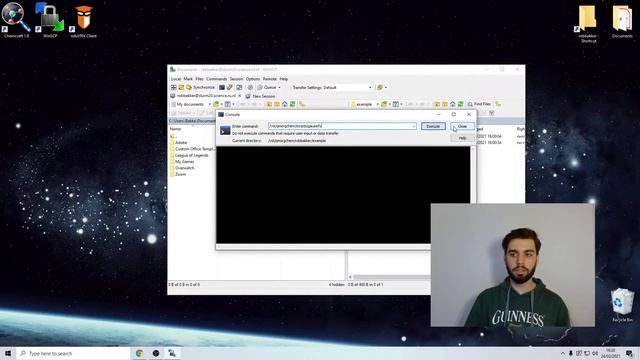
Task: Click the remote panel directory tree icon
Action: [x=498, y=104]
